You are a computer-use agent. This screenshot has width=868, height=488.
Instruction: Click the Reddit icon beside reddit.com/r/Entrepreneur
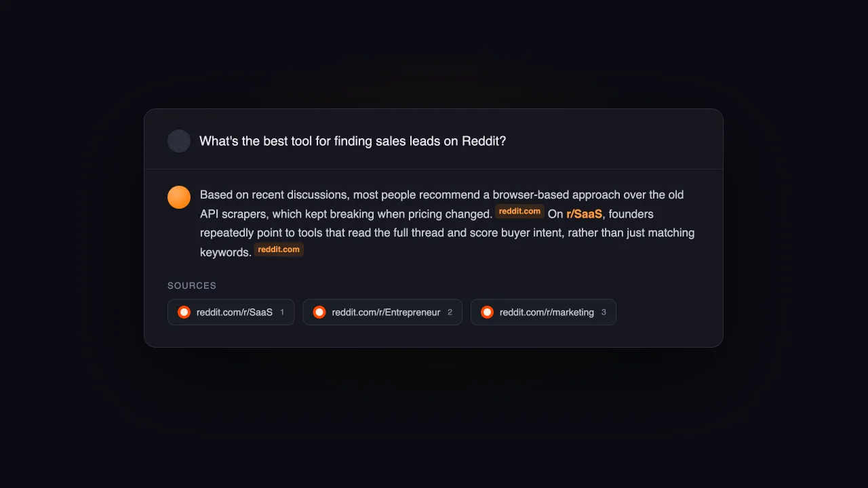click(x=319, y=312)
